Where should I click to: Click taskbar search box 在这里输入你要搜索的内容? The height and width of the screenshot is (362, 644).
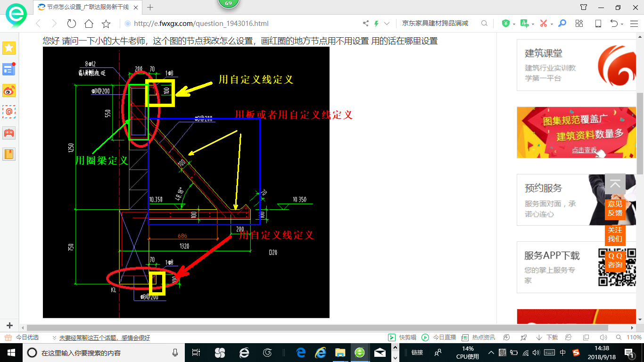coord(103,353)
